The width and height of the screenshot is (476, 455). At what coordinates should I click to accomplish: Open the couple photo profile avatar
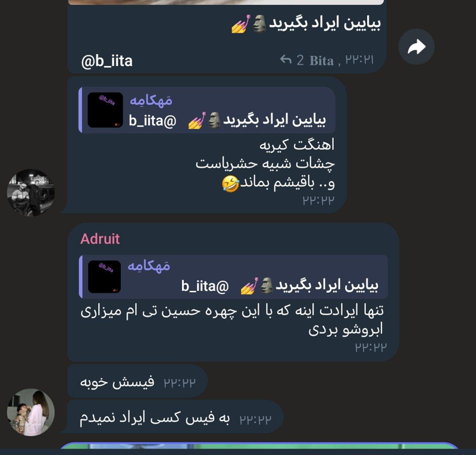tap(31, 412)
